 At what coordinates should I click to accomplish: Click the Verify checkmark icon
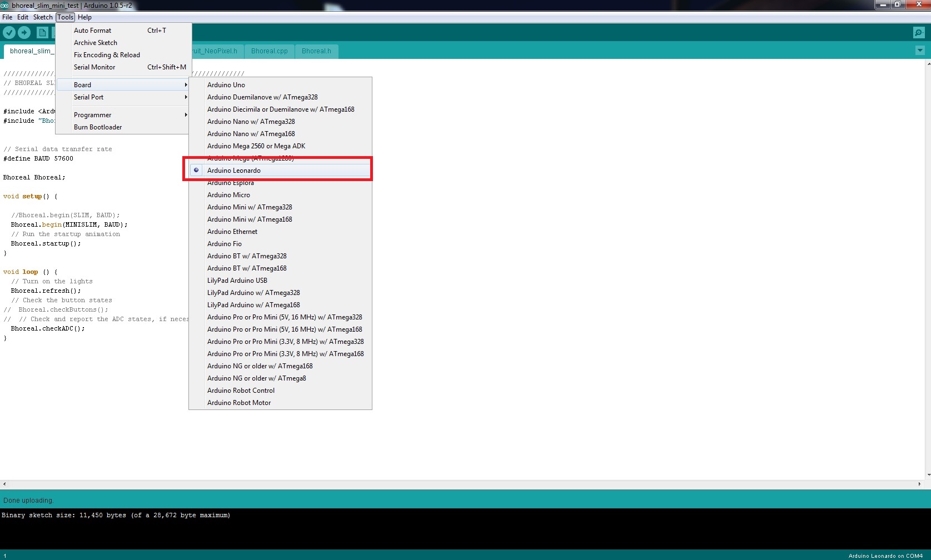click(x=9, y=33)
